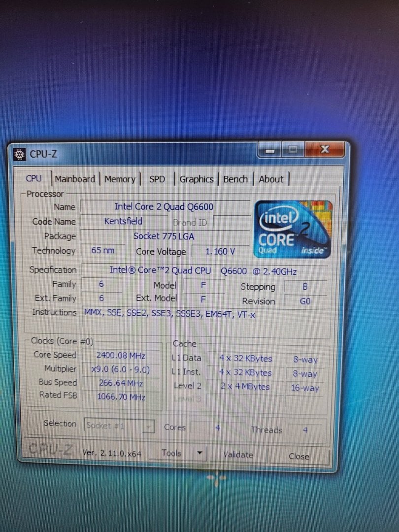Click the Cores value 4
This screenshot has width=399, height=532.
218,428
